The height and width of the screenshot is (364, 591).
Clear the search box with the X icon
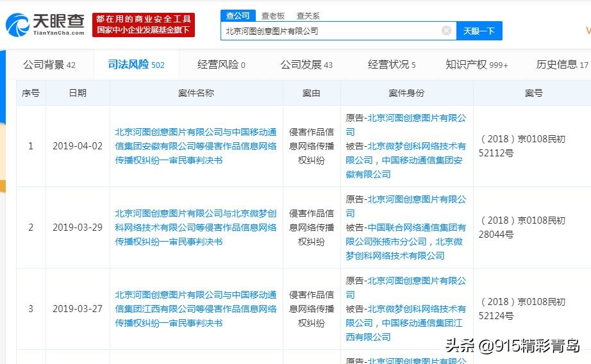(x=446, y=31)
